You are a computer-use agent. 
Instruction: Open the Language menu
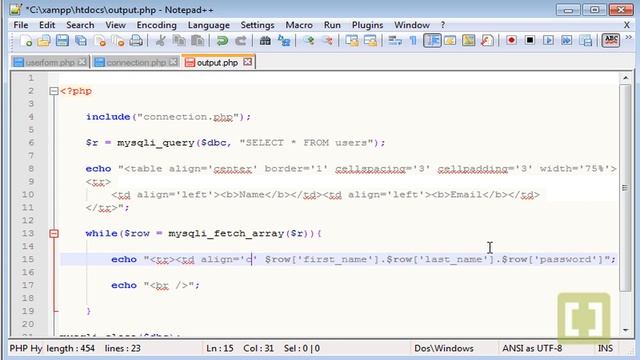(209, 25)
